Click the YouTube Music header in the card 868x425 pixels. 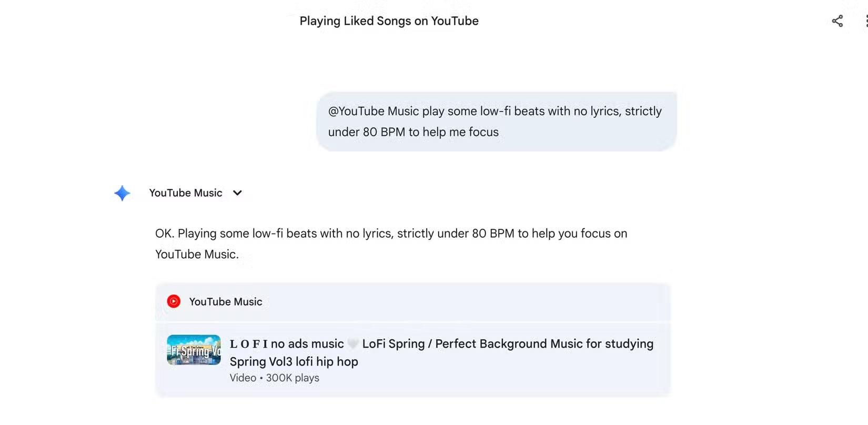tap(225, 301)
